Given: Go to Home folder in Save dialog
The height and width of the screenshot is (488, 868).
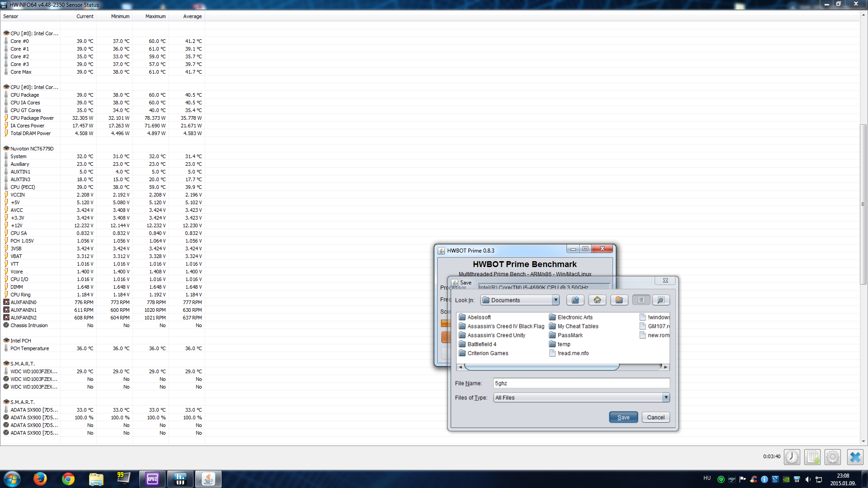Looking at the screenshot, I should (597, 300).
